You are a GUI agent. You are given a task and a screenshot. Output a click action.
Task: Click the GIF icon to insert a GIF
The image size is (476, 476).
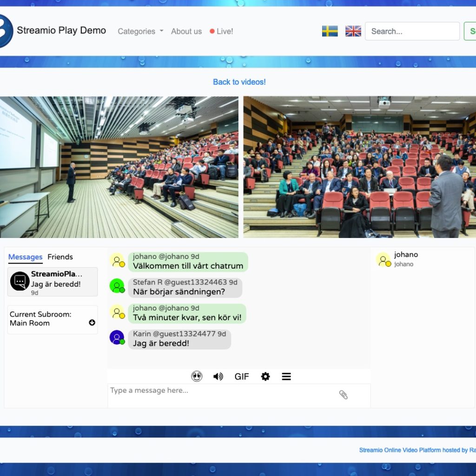pos(242,376)
